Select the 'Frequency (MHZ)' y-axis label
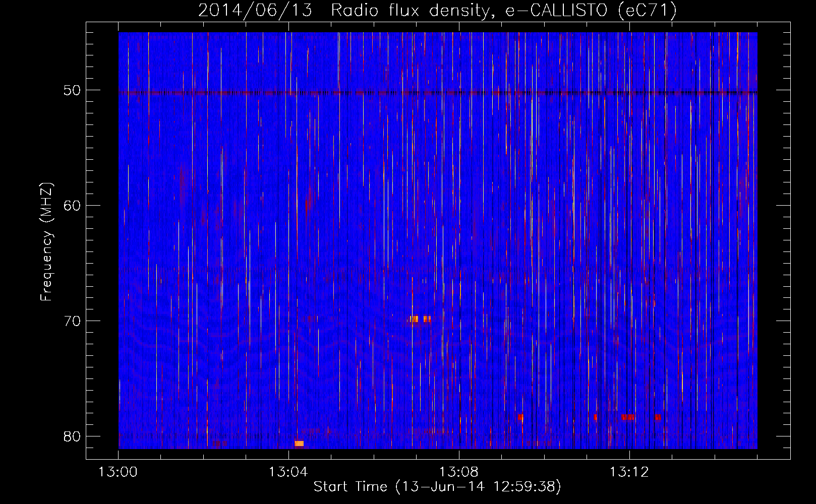The width and height of the screenshot is (816, 504). (x=46, y=242)
